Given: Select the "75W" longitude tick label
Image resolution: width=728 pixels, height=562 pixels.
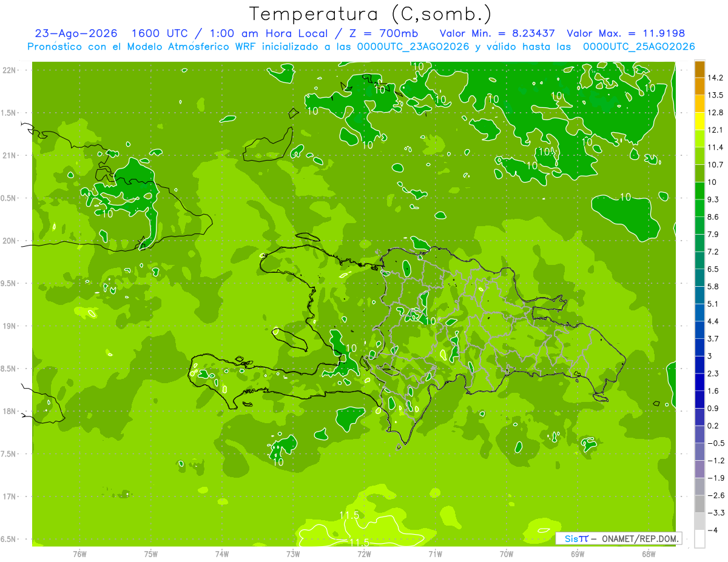Looking at the screenshot, I should point(150,554).
